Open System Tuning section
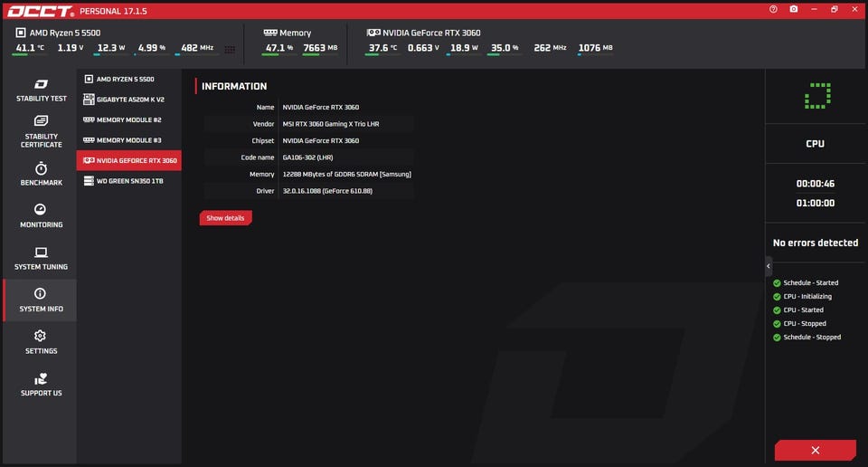Image resolution: width=868 pixels, height=467 pixels. [41, 258]
